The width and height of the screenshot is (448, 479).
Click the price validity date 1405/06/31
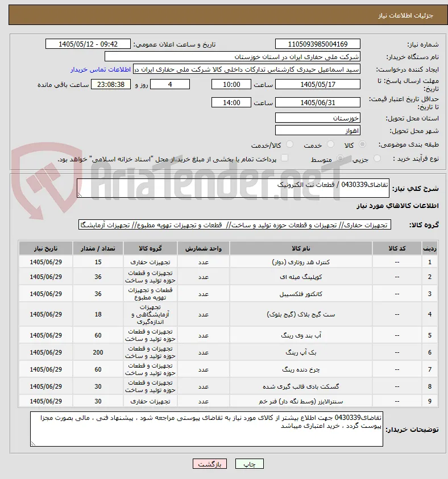tap(317, 103)
